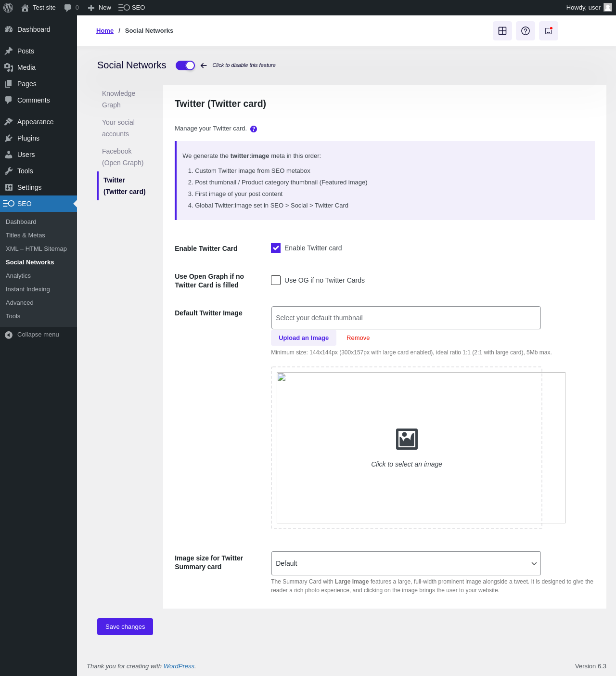This screenshot has height=676, width=616.
Task: Open Social Networks submenu item
Action: [30, 262]
